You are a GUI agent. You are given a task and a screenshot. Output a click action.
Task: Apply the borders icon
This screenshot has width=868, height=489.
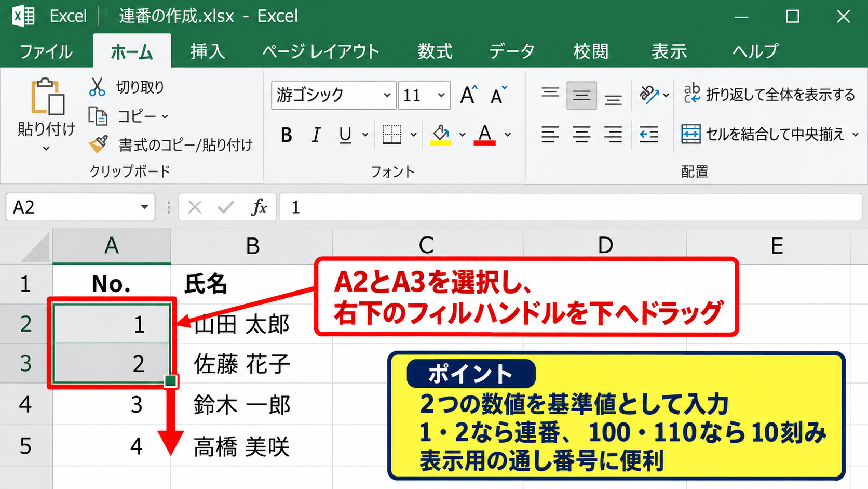pos(392,135)
